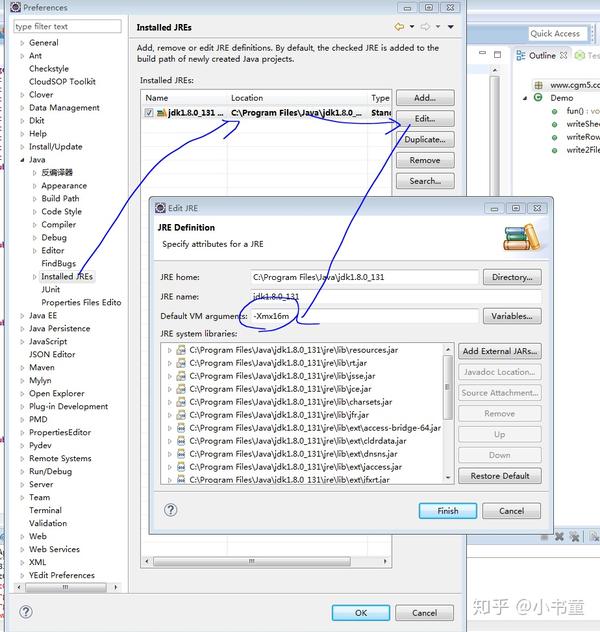The height and width of the screenshot is (632, 600).
Task: Click the jar icon beside jce.jar
Action: [181, 389]
